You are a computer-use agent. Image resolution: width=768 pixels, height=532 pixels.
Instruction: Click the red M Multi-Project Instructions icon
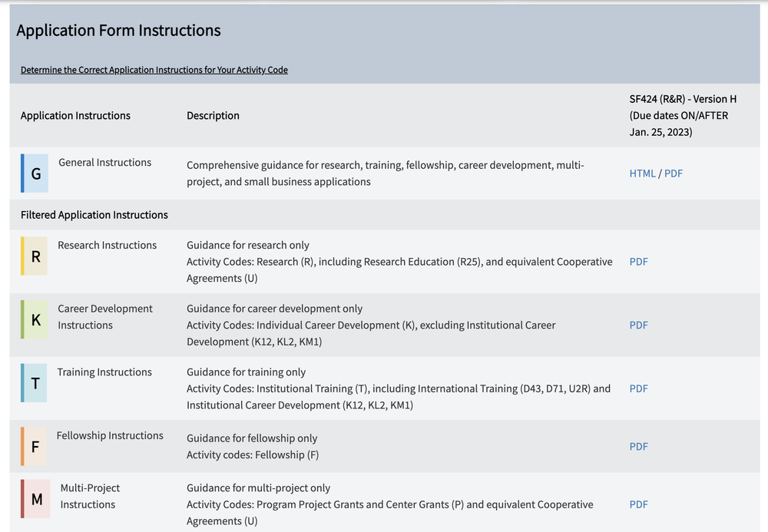[35, 499]
